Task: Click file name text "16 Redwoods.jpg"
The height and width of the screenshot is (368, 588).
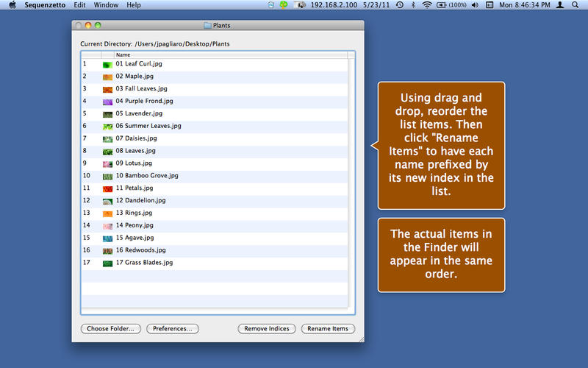Action: [140, 250]
